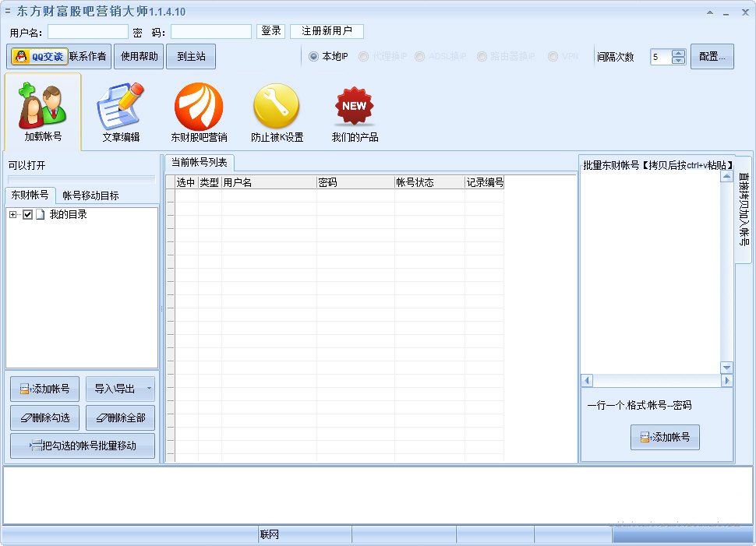Click the QQ交谈 penguin chat button
756x546 pixels.
coord(39,56)
